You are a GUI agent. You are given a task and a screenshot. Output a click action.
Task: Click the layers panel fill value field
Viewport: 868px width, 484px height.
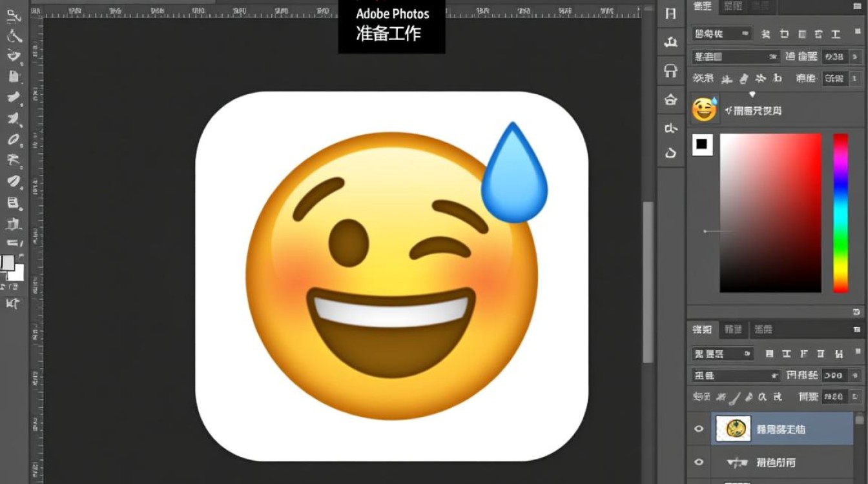tap(834, 397)
